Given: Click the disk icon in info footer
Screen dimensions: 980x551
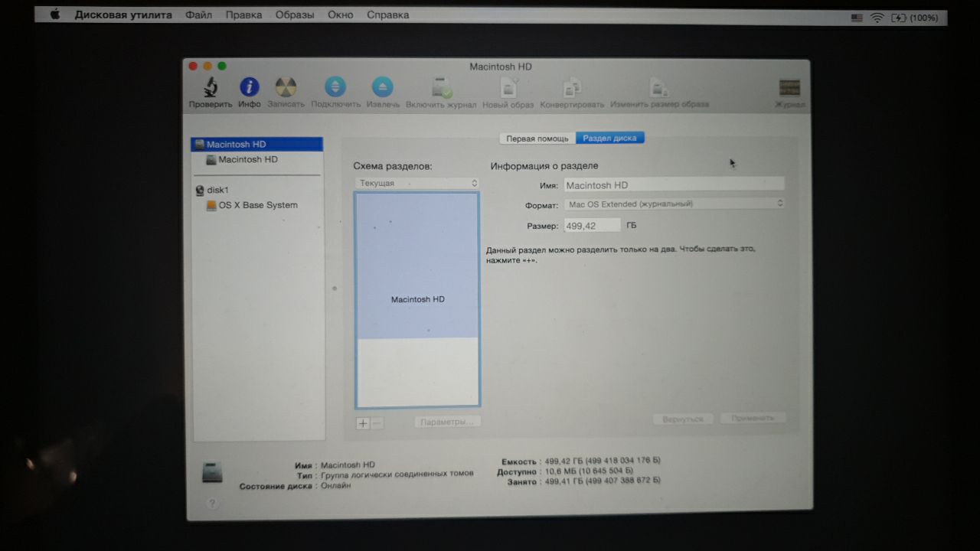Looking at the screenshot, I should [x=212, y=473].
